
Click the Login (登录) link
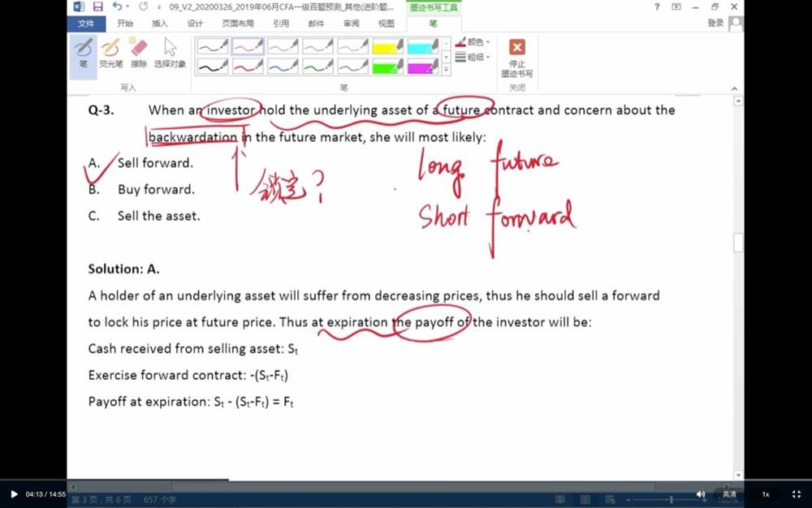(715, 24)
